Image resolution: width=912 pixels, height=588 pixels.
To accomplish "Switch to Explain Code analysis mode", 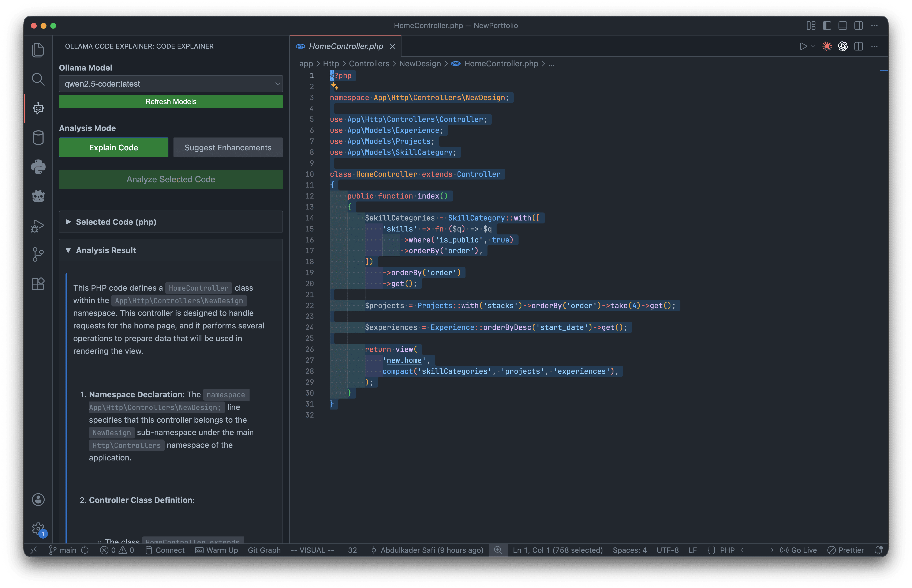I will (113, 147).
